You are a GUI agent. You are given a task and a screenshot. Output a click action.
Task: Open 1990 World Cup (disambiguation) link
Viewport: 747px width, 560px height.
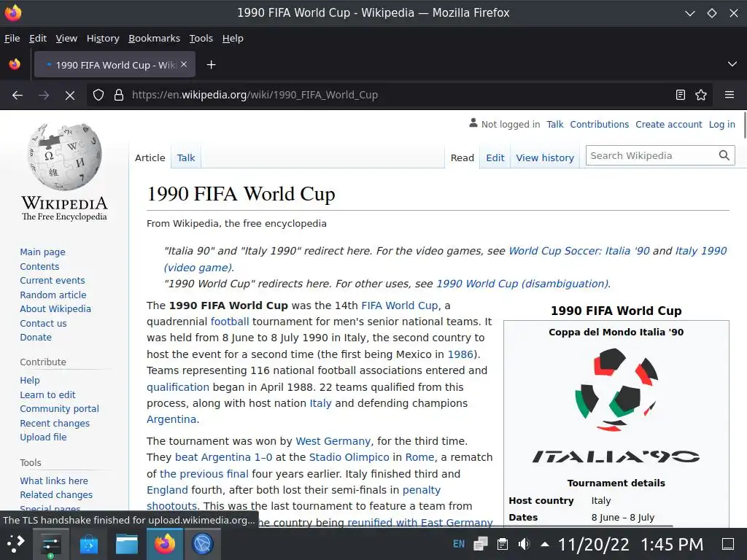[523, 284]
